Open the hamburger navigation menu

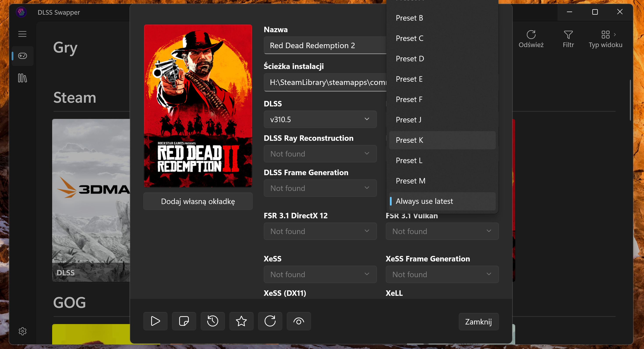point(22,34)
